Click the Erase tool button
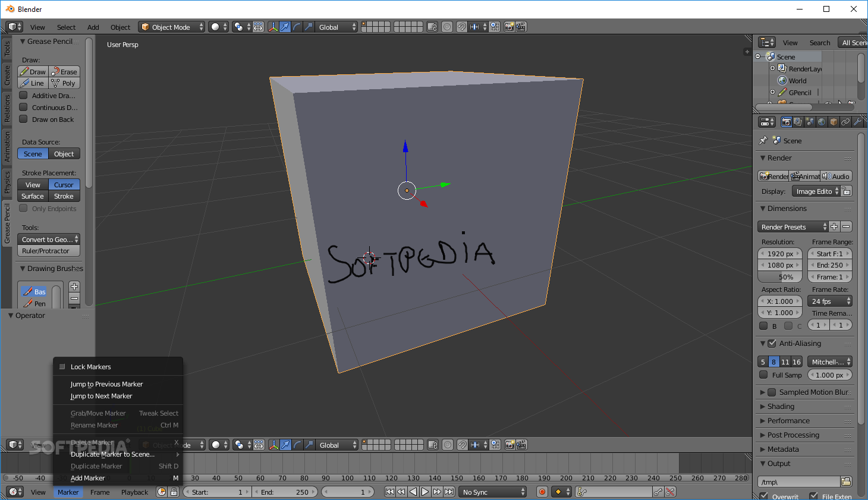 point(64,71)
